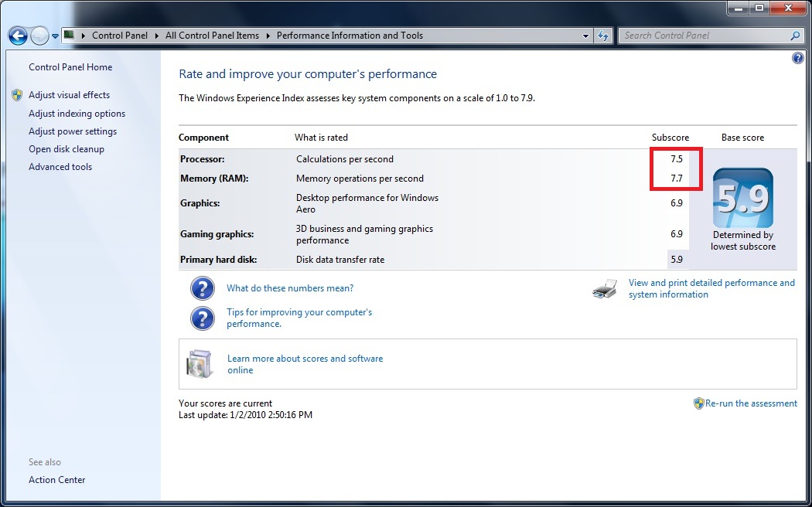Close the Control Panel window
This screenshot has height=507, width=812.
788,8
